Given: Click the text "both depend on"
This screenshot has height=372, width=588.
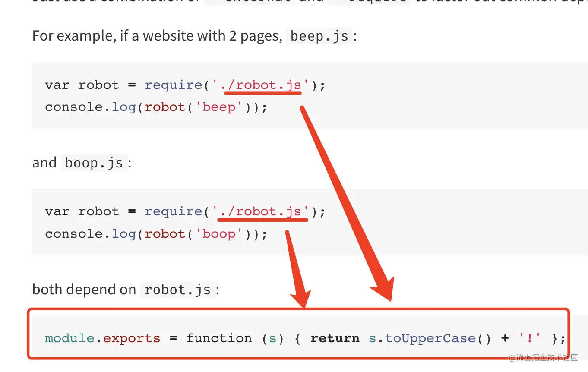Looking at the screenshot, I should pos(84,290).
